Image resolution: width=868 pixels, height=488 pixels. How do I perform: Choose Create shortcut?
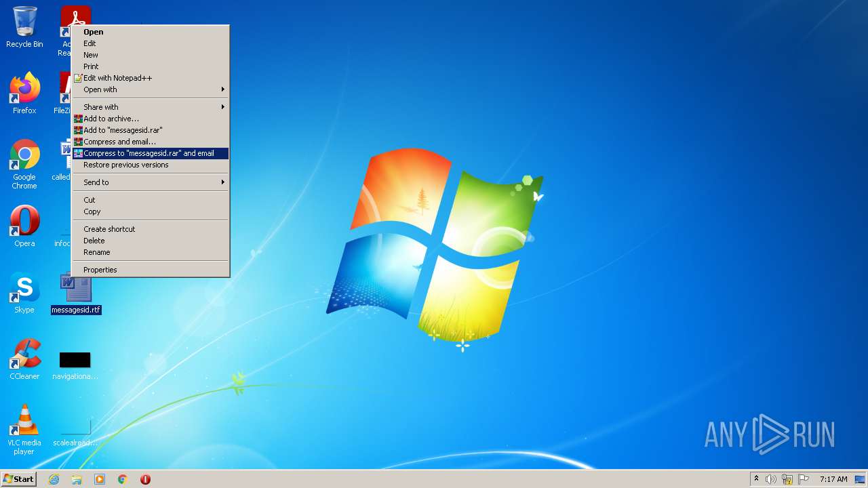(151, 229)
